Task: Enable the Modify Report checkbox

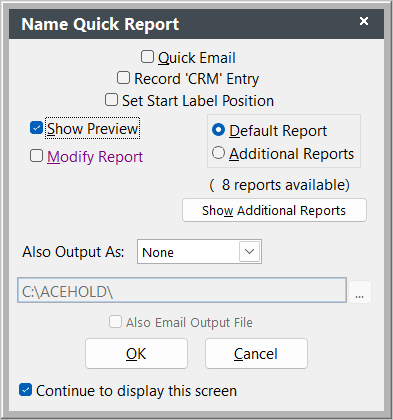Action: tap(36, 156)
